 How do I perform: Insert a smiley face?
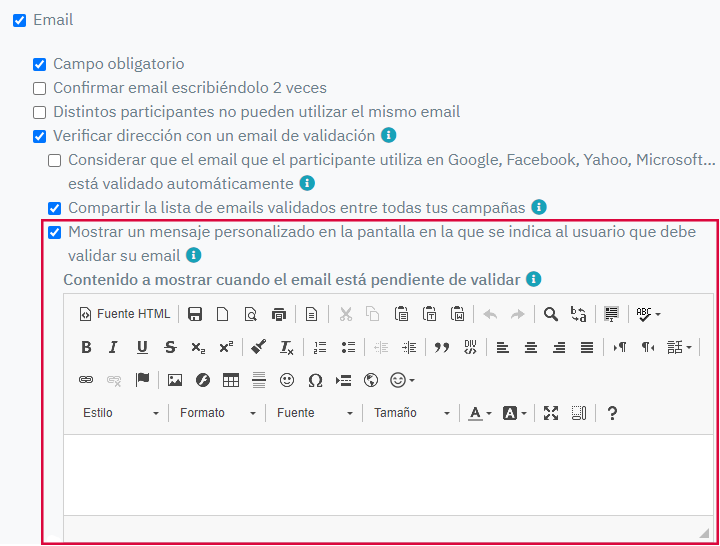(x=287, y=380)
